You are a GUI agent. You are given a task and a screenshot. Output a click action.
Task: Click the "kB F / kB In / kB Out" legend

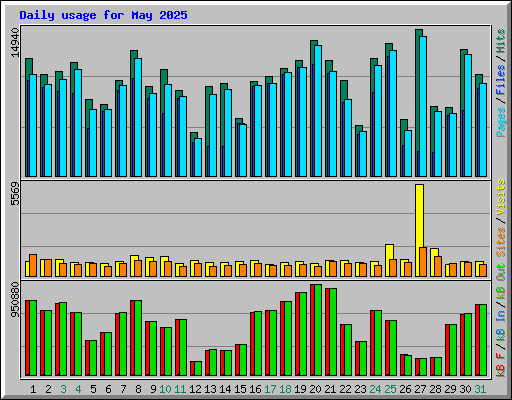click(x=501, y=320)
